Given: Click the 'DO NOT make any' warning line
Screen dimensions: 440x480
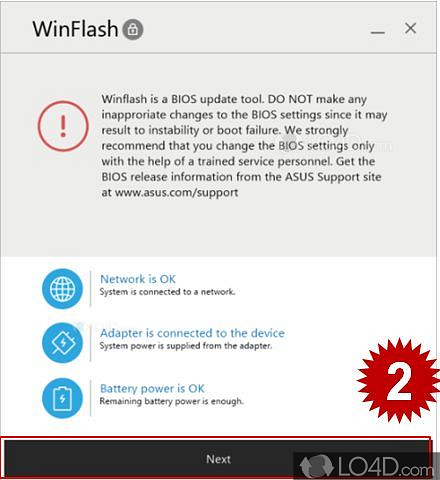Looking at the screenshot, I should [317, 99].
